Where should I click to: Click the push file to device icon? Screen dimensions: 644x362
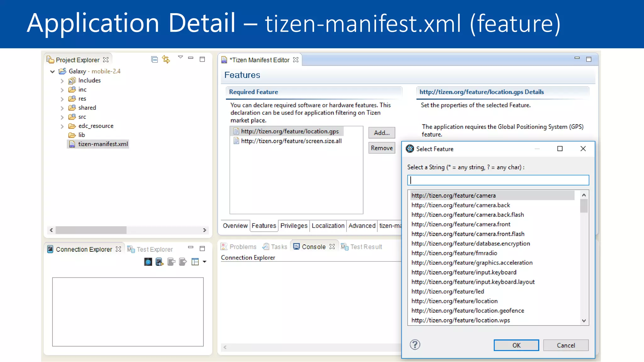[183, 262]
